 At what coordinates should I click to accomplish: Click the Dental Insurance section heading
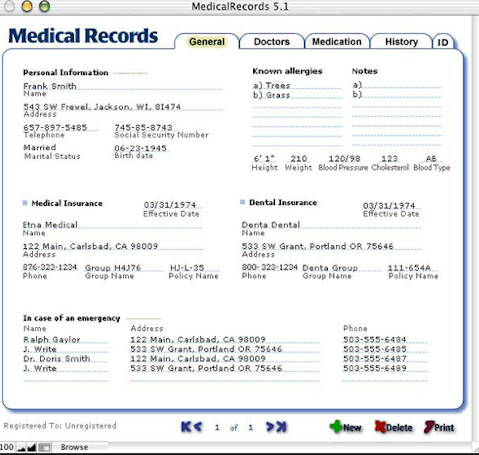(283, 202)
